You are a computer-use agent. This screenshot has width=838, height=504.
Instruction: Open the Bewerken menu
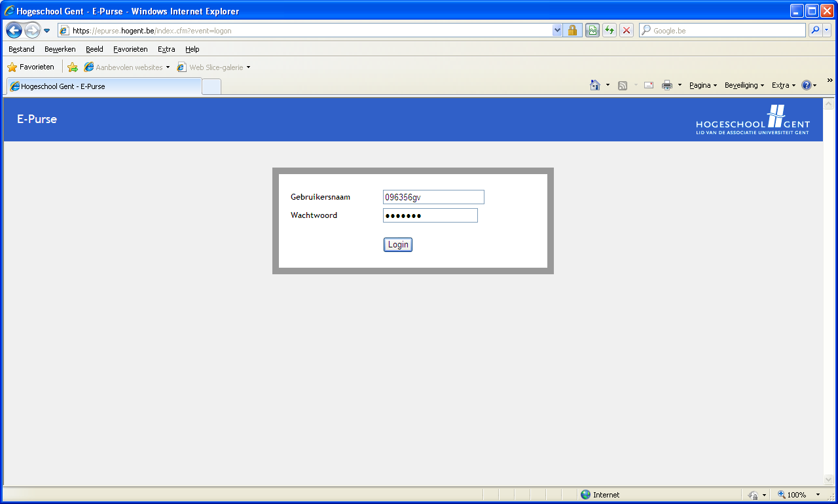point(60,49)
